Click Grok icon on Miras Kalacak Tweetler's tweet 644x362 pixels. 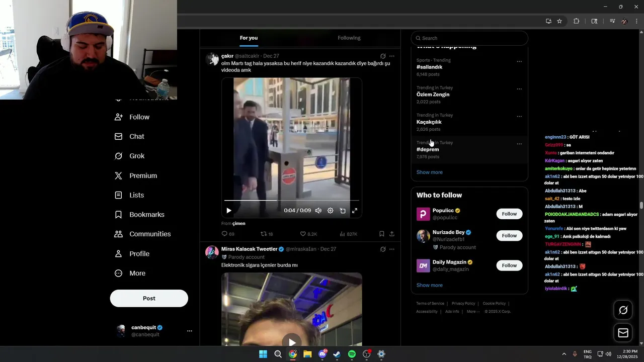click(x=383, y=249)
